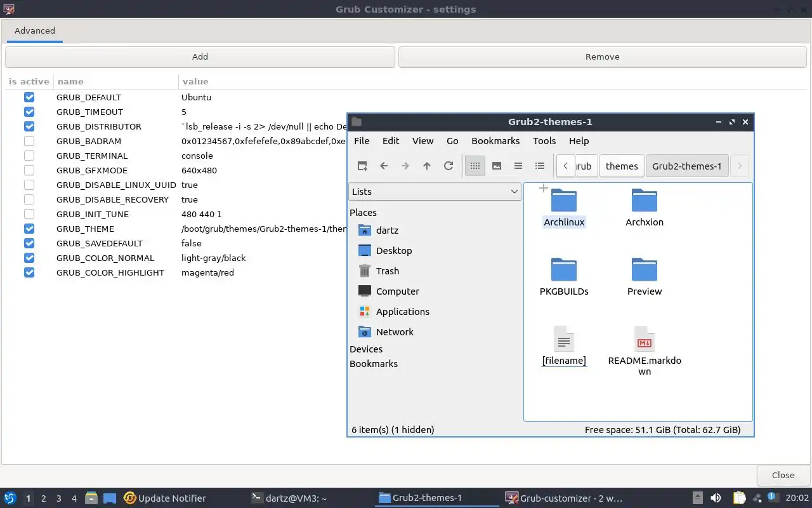Screen dimensions: 812x508
Task: Open new tab icon in file manager toolbar
Action: (x=362, y=166)
